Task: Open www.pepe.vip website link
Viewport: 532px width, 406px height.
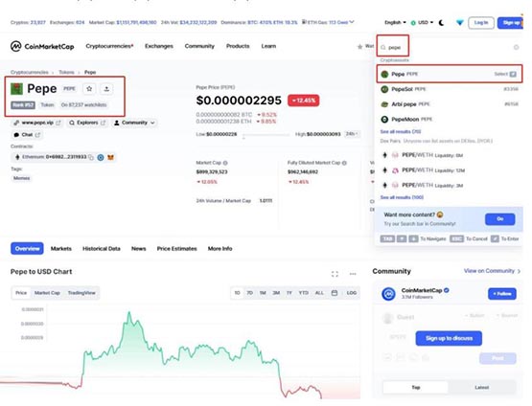Action: (37, 123)
